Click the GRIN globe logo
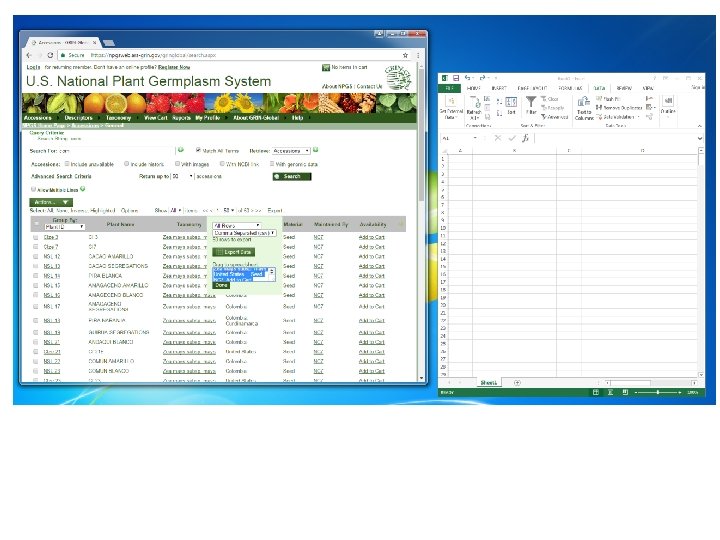Image resolution: width=720 pixels, height=540 pixels. tap(398, 78)
